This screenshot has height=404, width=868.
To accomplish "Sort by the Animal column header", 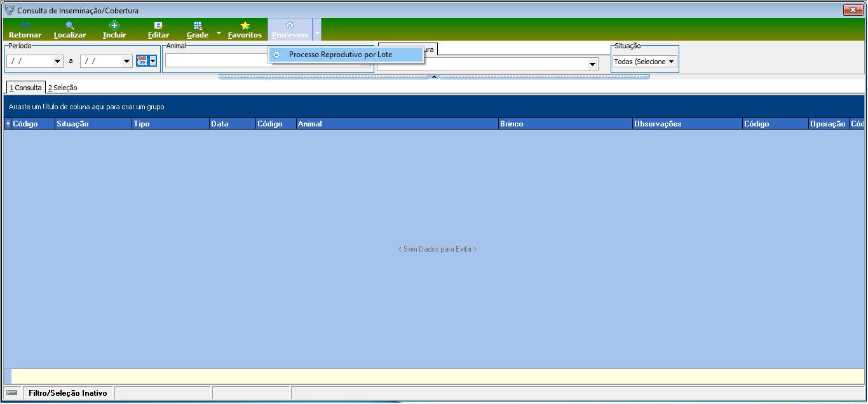I will [397, 124].
